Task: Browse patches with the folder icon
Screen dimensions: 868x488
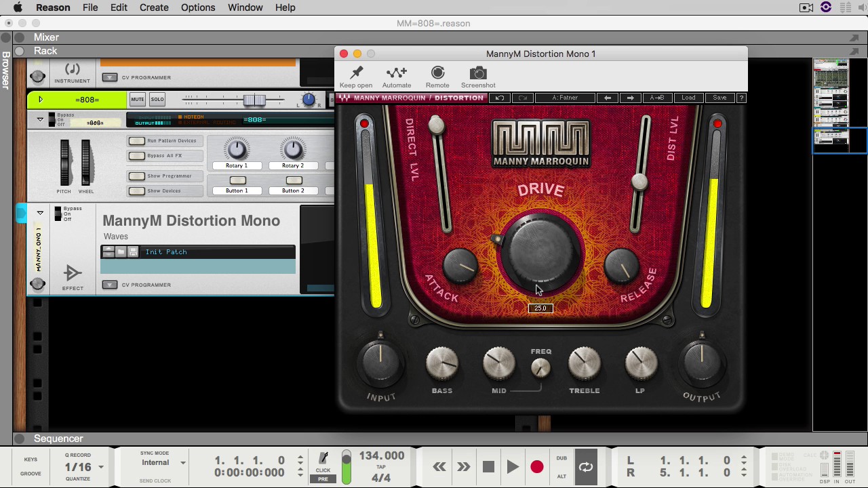Action: point(121,251)
